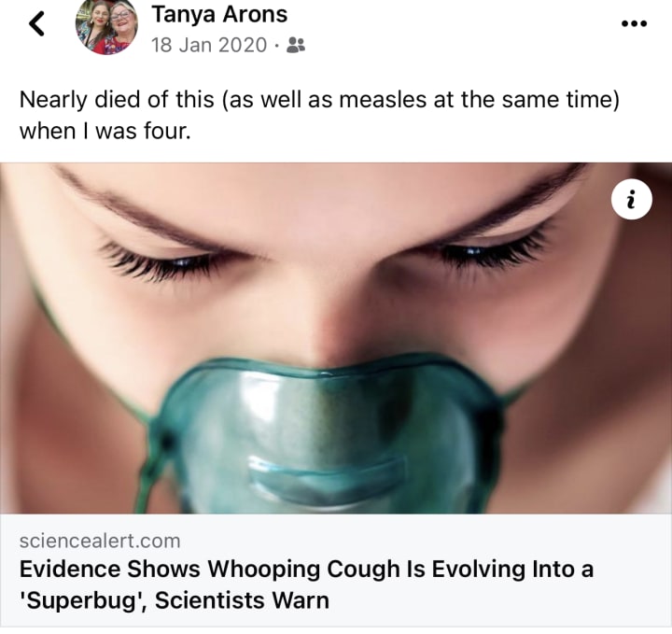Tap the grey link card footer area
The width and height of the screenshot is (672, 634).
point(336,571)
